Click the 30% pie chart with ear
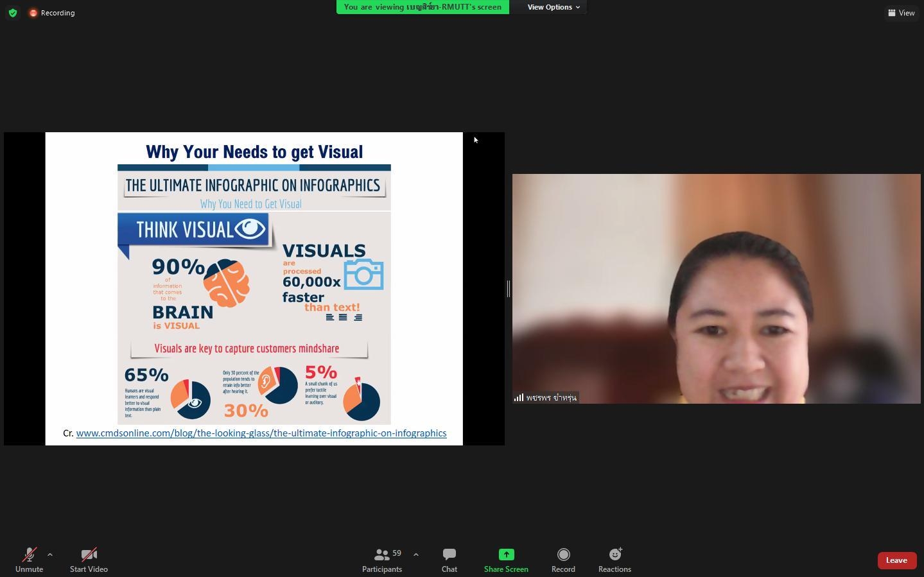 point(277,385)
